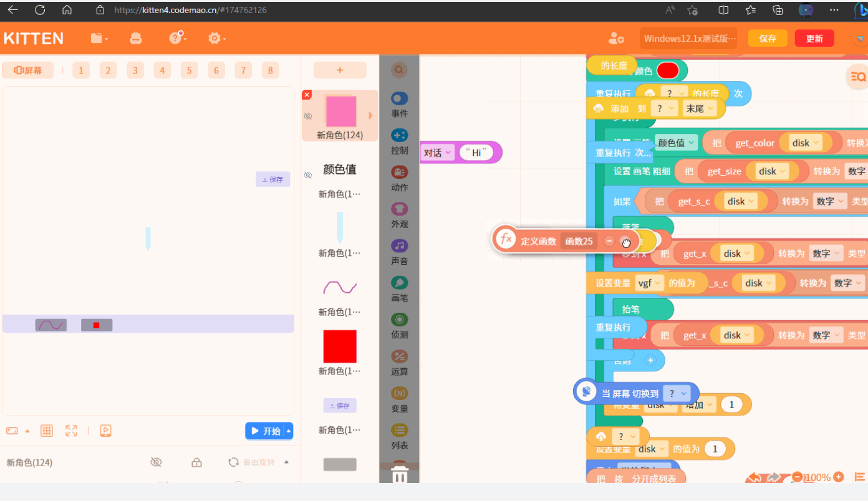Viewport: 868px width, 501px height.
Task: Open disk dropdown next to get_color
Action: (805, 143)
